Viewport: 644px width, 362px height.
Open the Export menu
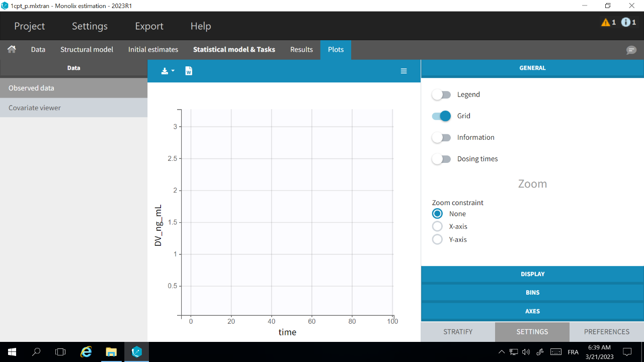[149, 26]
